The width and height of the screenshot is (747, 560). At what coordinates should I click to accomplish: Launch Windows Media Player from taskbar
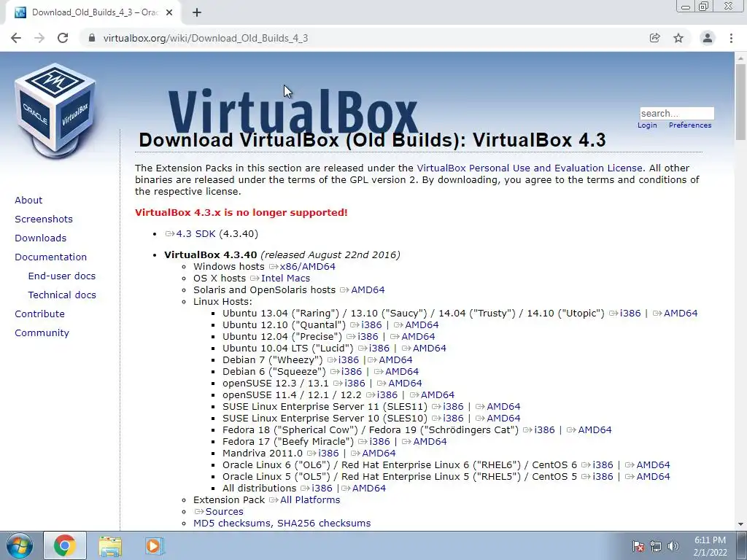(154, 546)
